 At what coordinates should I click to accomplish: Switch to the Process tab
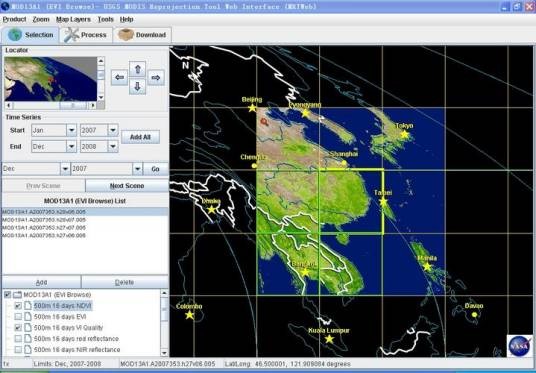(86, 35)
